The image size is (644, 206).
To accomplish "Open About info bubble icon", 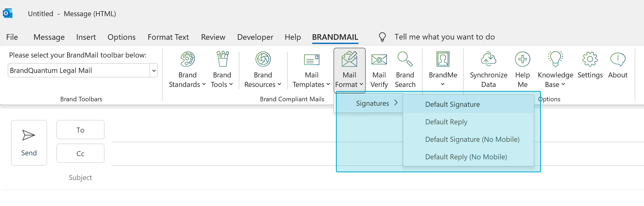I will coord(618,59).
